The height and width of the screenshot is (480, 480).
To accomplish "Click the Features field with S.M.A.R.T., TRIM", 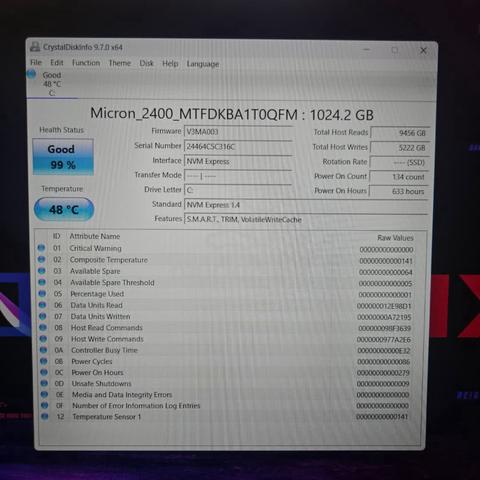I will tap(306, 219).
